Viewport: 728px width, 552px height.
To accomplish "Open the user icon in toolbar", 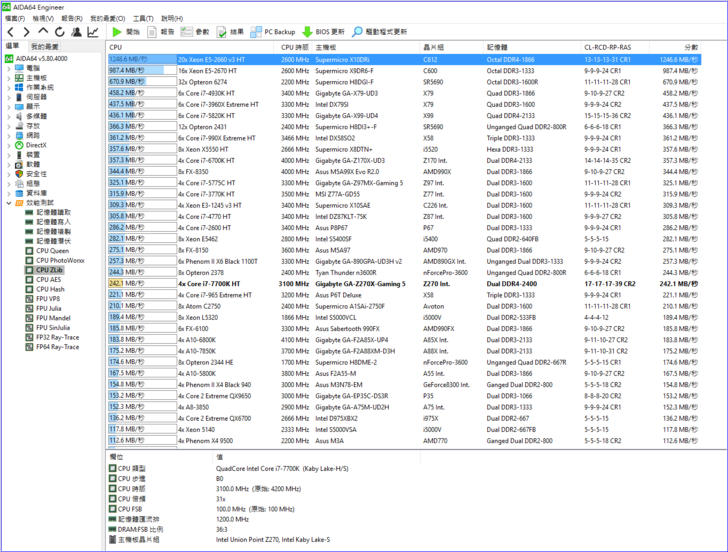I will [76, 32].
